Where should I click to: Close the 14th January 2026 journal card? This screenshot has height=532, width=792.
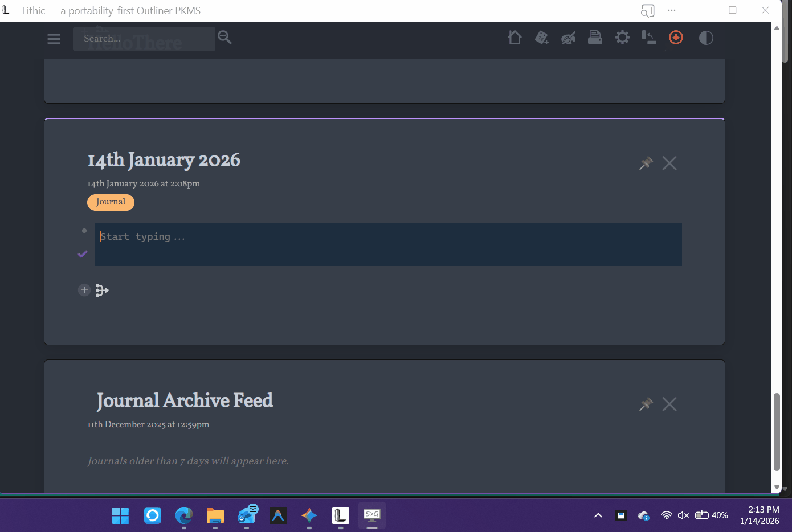(x=669, y=163)
